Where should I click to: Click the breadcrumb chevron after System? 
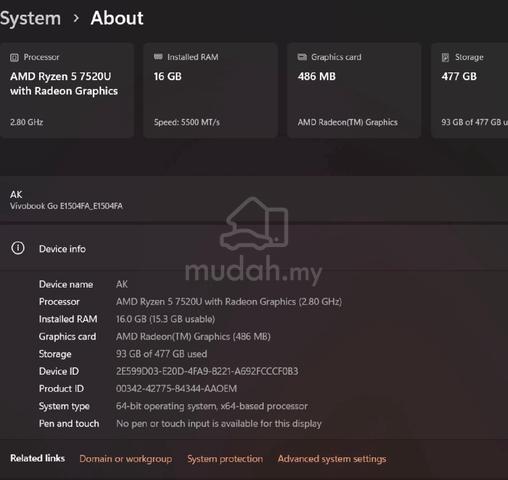tap(76, 18)
